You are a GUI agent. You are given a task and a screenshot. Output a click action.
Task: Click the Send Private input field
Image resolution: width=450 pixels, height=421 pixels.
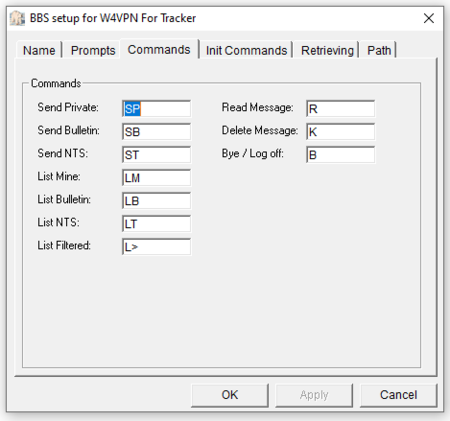[x=156, y=109]
